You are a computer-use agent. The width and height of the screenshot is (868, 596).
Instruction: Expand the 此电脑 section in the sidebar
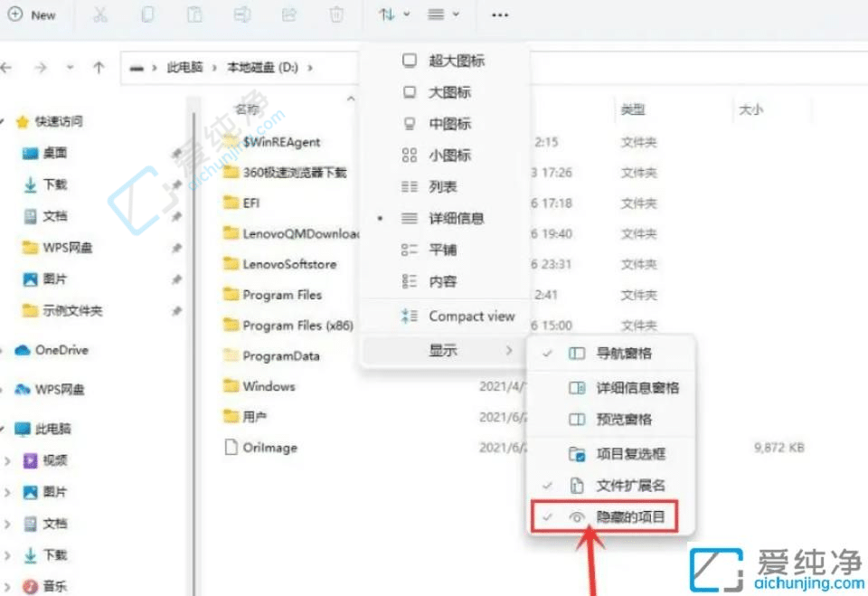click(6, 428)
